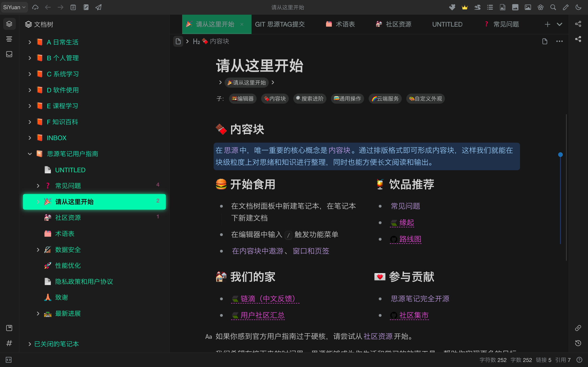The width and height of the screenshot is (588, 367).
Task: Open the inbox panel in left dock
Action: [9, 54]
